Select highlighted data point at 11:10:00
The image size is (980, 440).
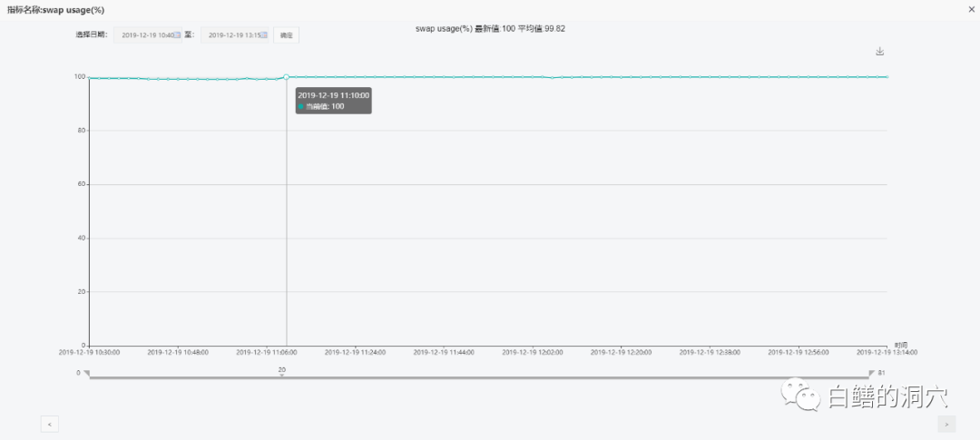286,77
